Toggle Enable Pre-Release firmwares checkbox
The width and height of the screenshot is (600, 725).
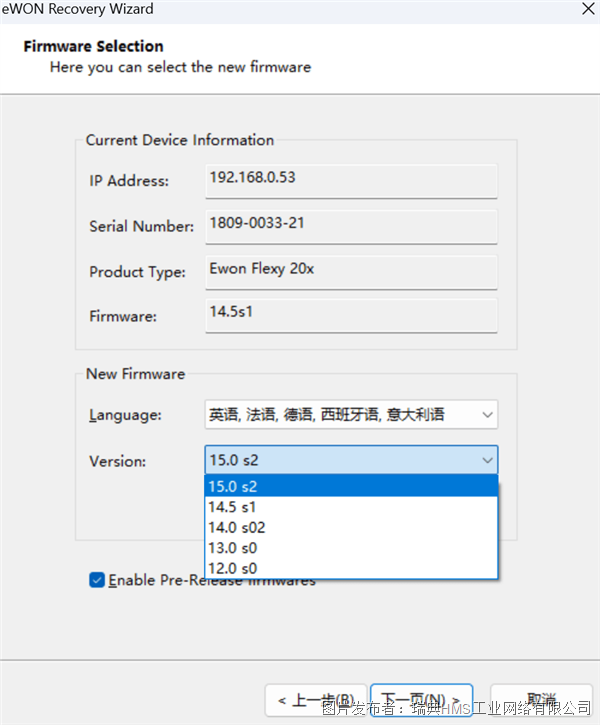coord(97,580)
